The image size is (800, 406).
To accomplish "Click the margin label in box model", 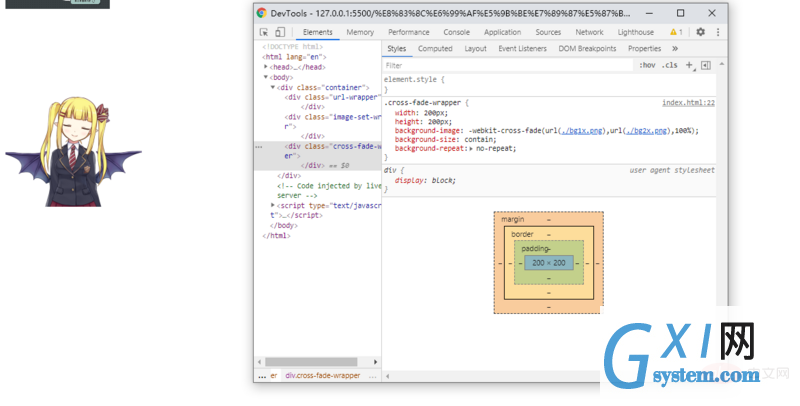I will pos(512,219).
